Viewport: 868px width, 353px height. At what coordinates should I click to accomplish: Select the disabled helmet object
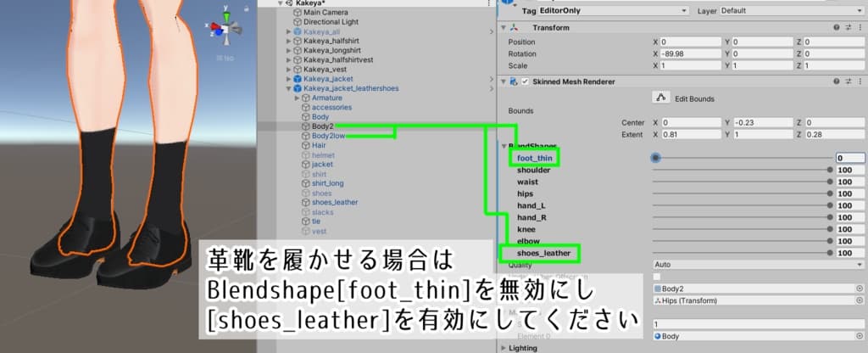pos(323,155)
